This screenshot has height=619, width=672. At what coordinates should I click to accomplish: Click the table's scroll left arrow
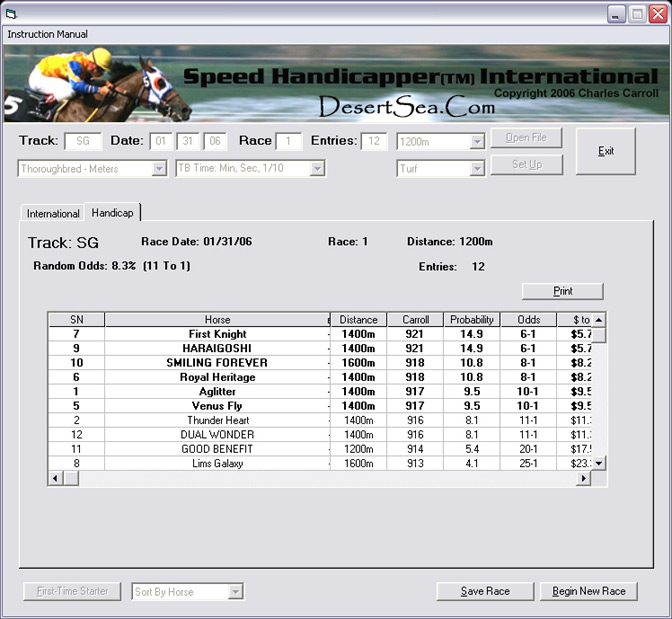coord(55,478)
